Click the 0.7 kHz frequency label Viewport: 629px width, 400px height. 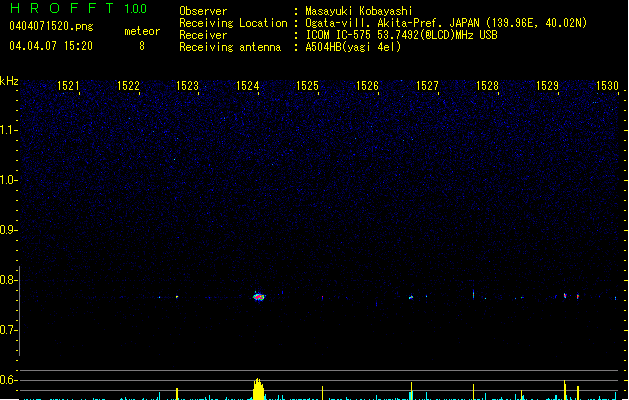(x=8, y=330)
